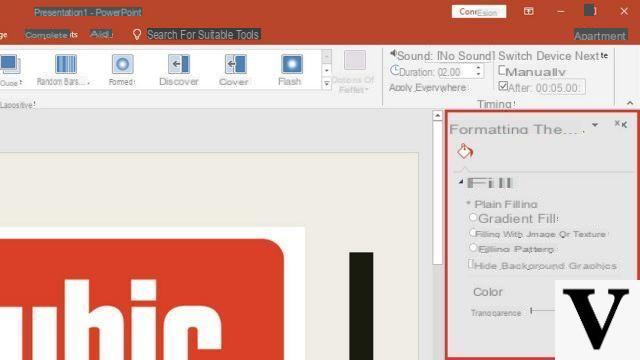This screenshot has width=640, height=360.
Task: Click the Transparency slider track
Action: pyautogui.click(x=543, y=311)
